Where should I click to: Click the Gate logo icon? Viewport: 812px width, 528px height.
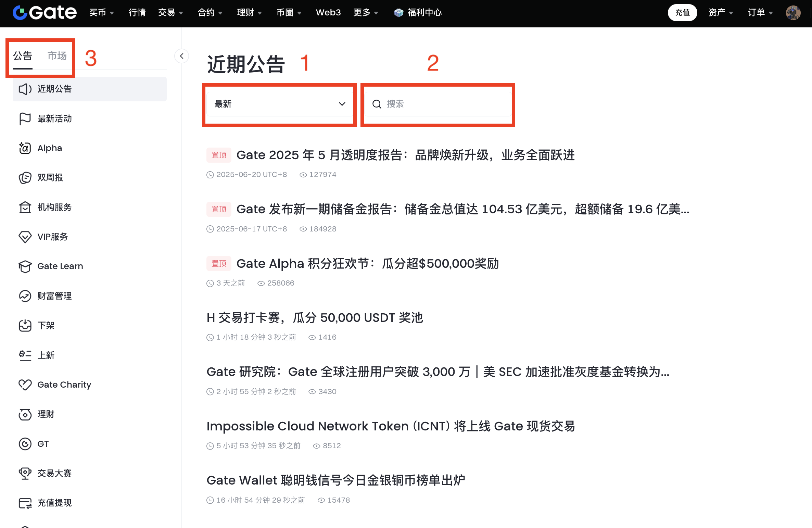pos(20,13)
